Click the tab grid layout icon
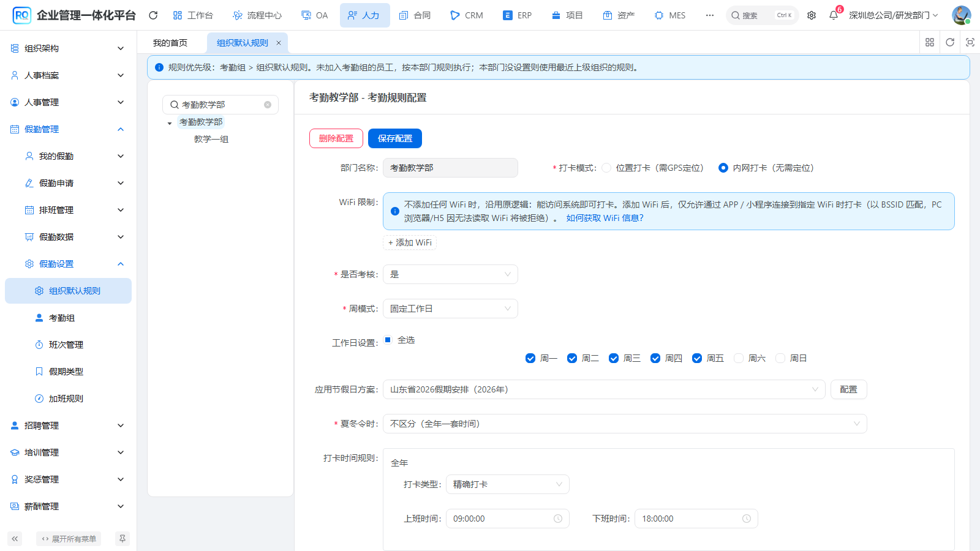The height and width of the screenshot is (551, 980). [x=930, y=42]
